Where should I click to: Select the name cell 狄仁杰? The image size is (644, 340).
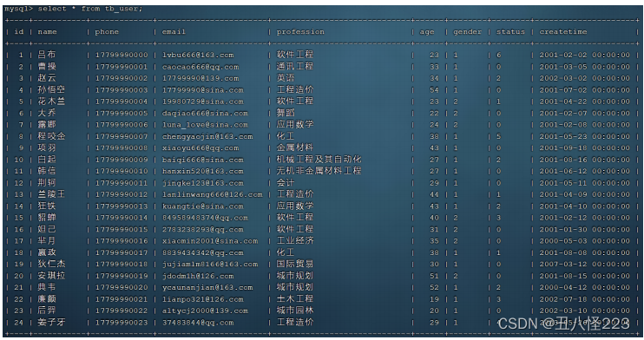point(51,264)
